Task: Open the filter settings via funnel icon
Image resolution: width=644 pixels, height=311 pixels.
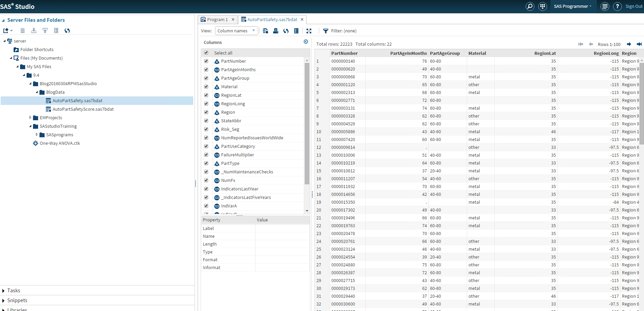Action: tap(326, 31)
